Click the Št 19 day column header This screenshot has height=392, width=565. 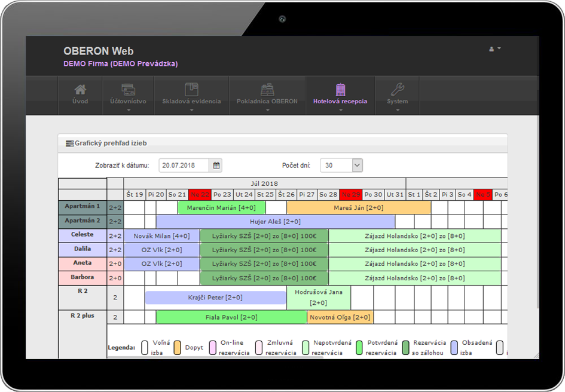click(x=135, y=195)
